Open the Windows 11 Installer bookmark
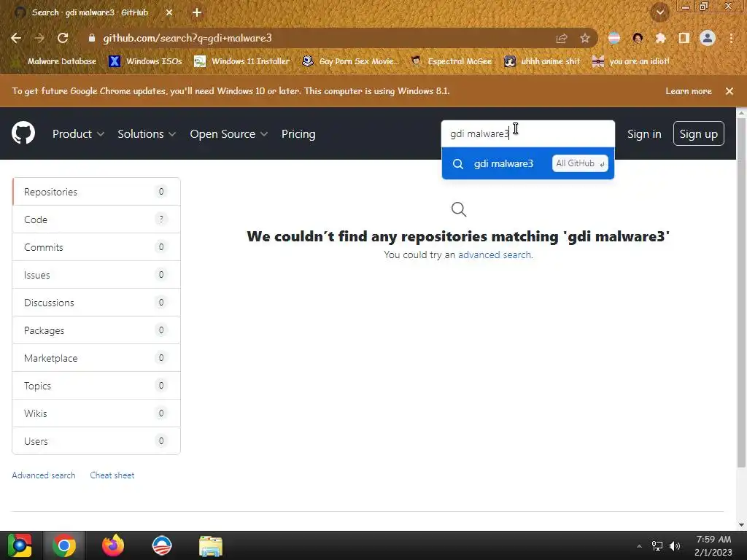 pos(242,61)
